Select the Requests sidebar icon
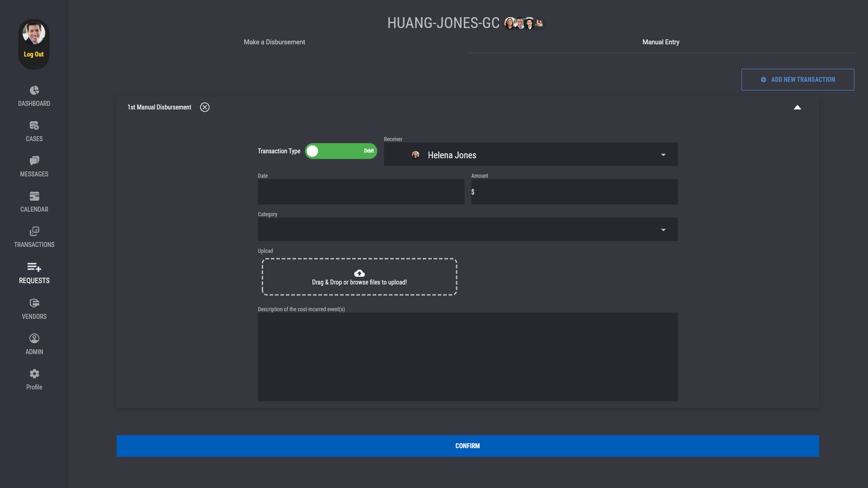 (x=34, y=267)
